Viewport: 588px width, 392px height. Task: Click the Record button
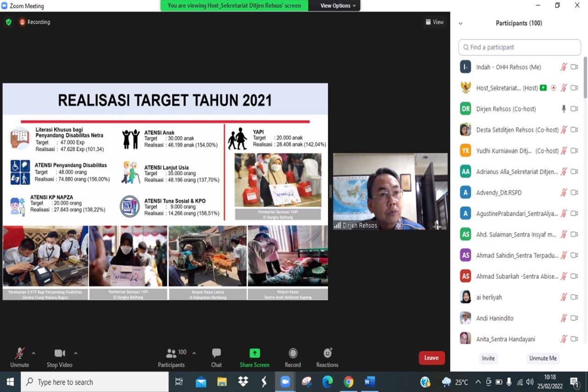[x=293, y=358]
